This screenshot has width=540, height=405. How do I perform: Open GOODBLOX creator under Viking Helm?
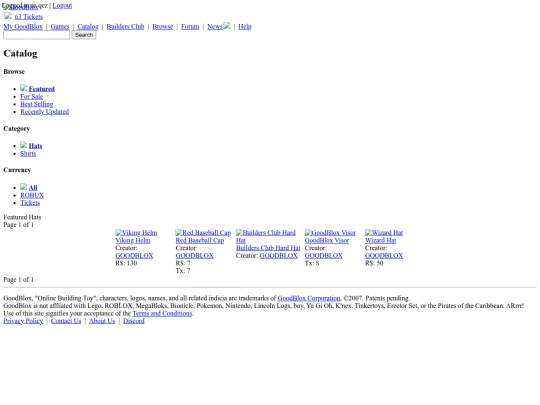(134, 256)
